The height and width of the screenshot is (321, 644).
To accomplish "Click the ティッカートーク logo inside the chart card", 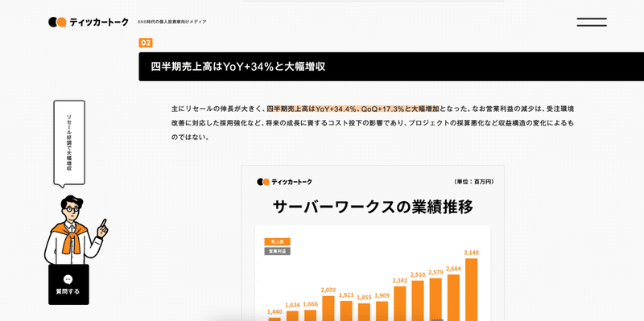I will [284, 182].
